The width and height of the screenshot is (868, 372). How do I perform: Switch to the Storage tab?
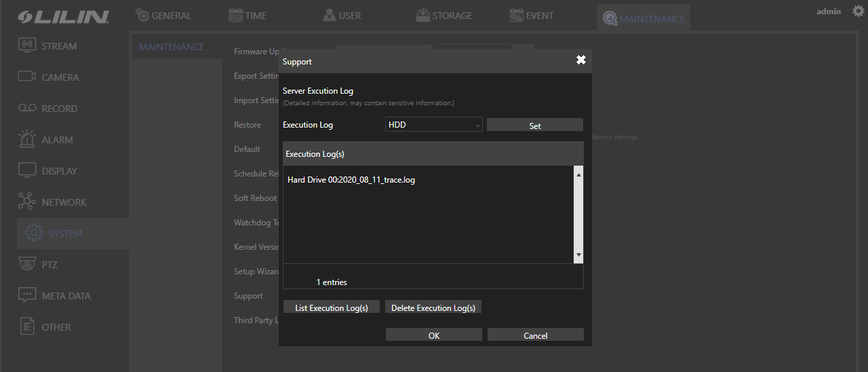click(x=443, y=16)
